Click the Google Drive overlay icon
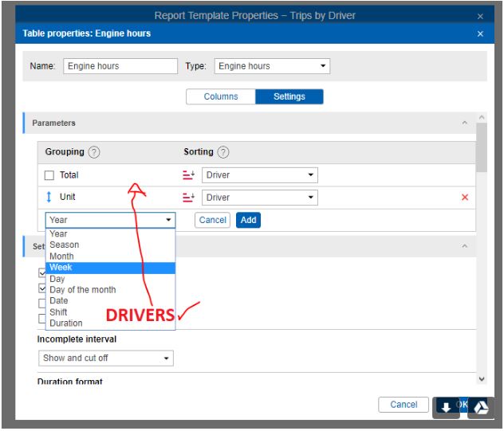The image size is (504, 431). (x=480, y=407)
